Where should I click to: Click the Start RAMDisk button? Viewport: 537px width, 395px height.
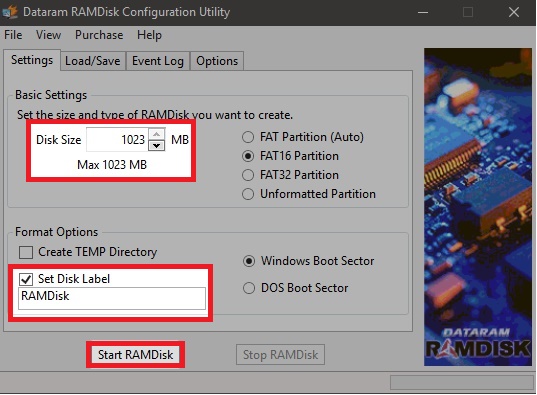click(136, 355)
